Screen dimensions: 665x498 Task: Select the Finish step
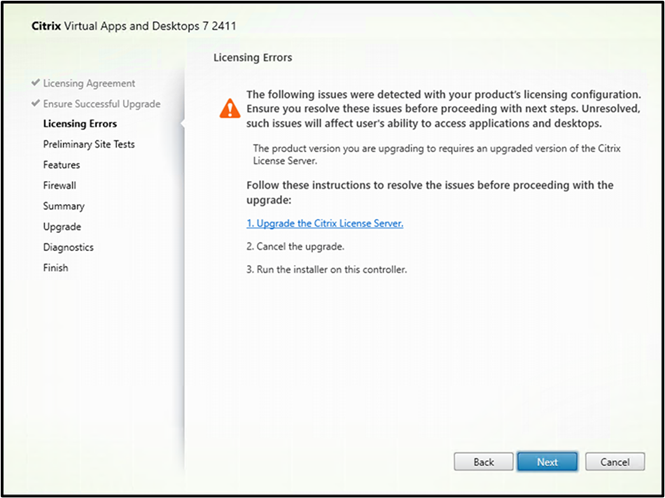pyautogui.click(x=55, y=268)
